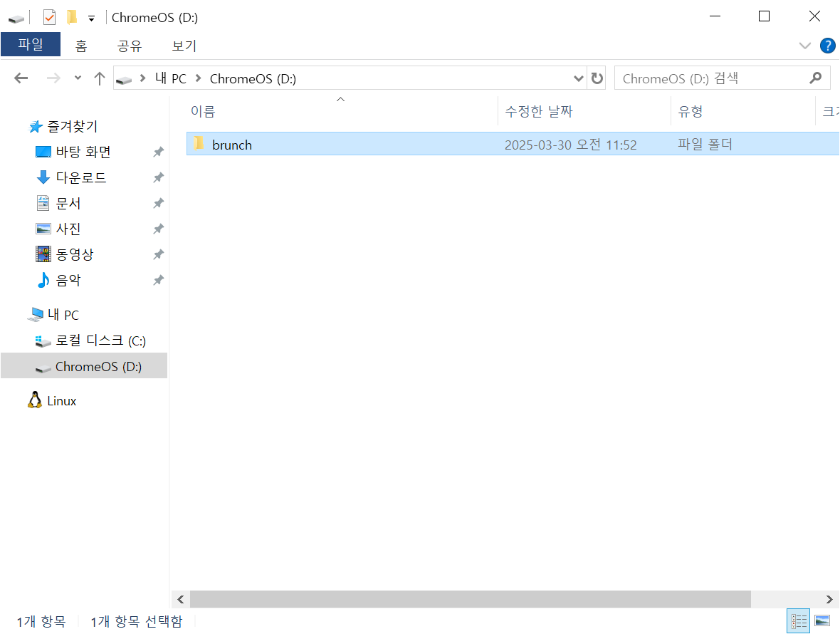
Task: Open the recent locations dropdown arrow
Action: point(78,78)
